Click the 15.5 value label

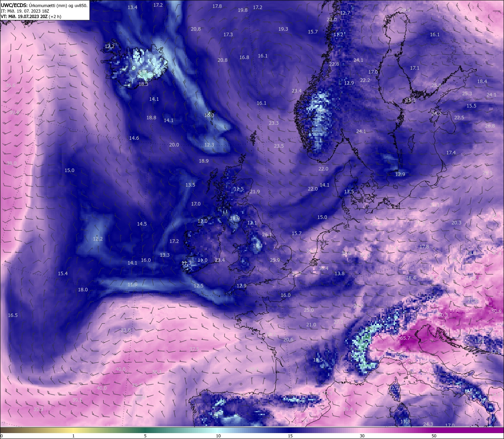pyautogui.click(x=471, y=106)
